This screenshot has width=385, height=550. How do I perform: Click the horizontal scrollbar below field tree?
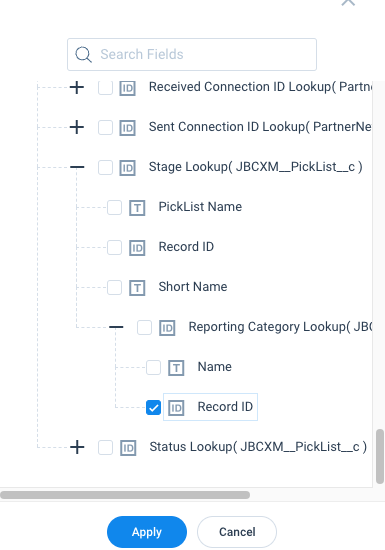[x=125, y=495]
